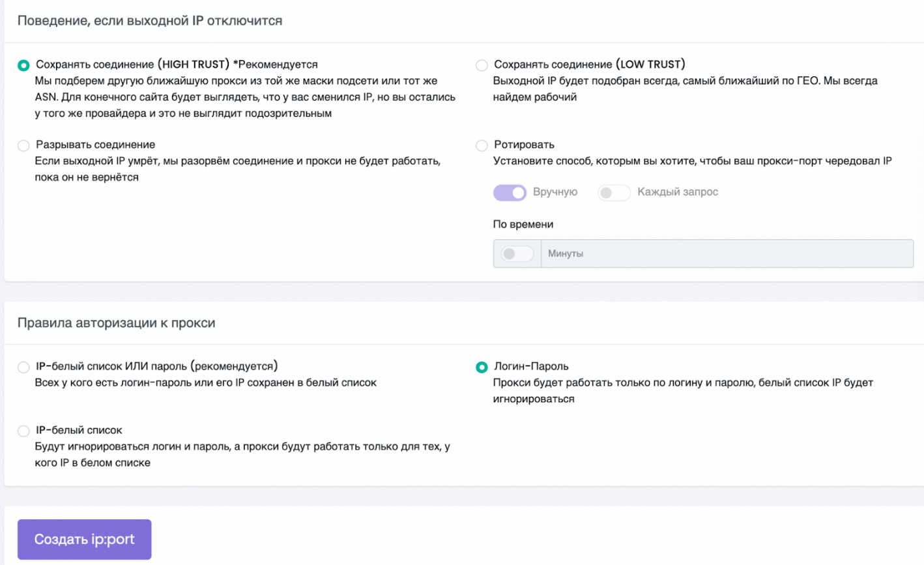
Task: Select 'IP-белый список ИЛИ пароль' radio button
Action: tap(23, 367)
